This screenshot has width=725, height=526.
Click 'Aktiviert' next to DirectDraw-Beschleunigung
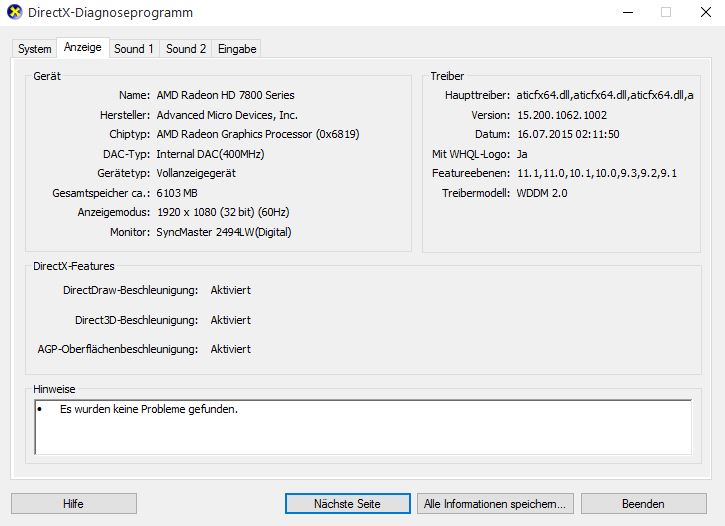(x=231, y=290)
